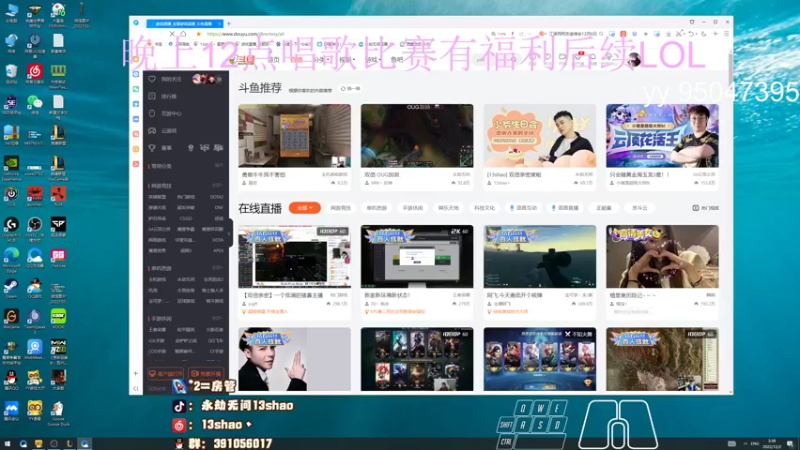Viewport: 800px width, 450px height.
Task: Click the download icon in browser toolbar
Action: click(x=668, y=34)
